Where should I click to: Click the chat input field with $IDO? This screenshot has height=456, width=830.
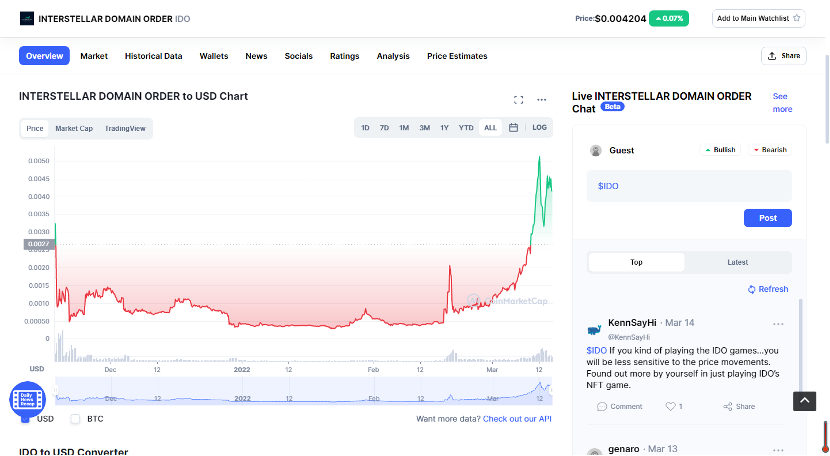coord(689,186)
